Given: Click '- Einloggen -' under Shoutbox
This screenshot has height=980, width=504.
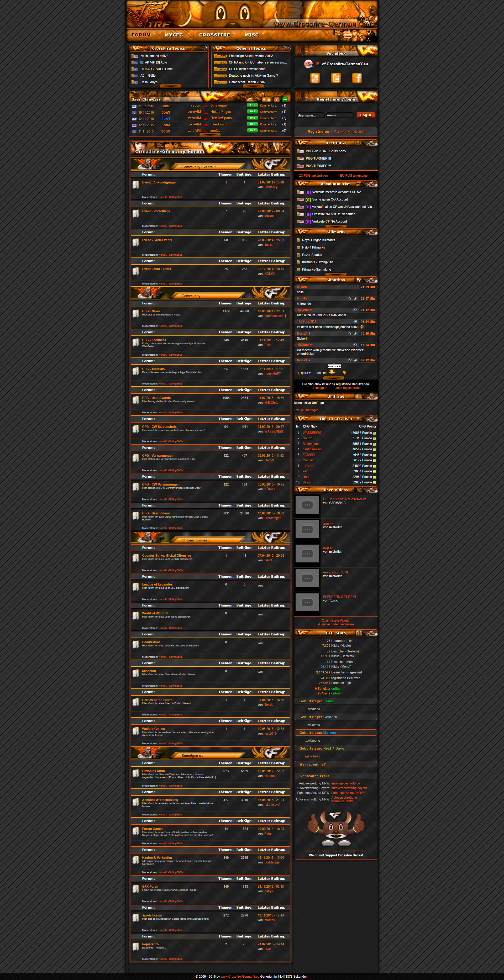Looking at the screenshot, I should point(320,388).
